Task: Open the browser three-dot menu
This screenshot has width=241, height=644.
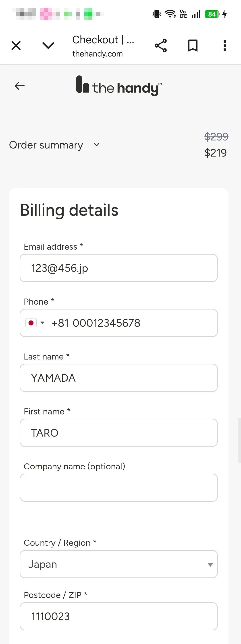Action: point(225,46)
